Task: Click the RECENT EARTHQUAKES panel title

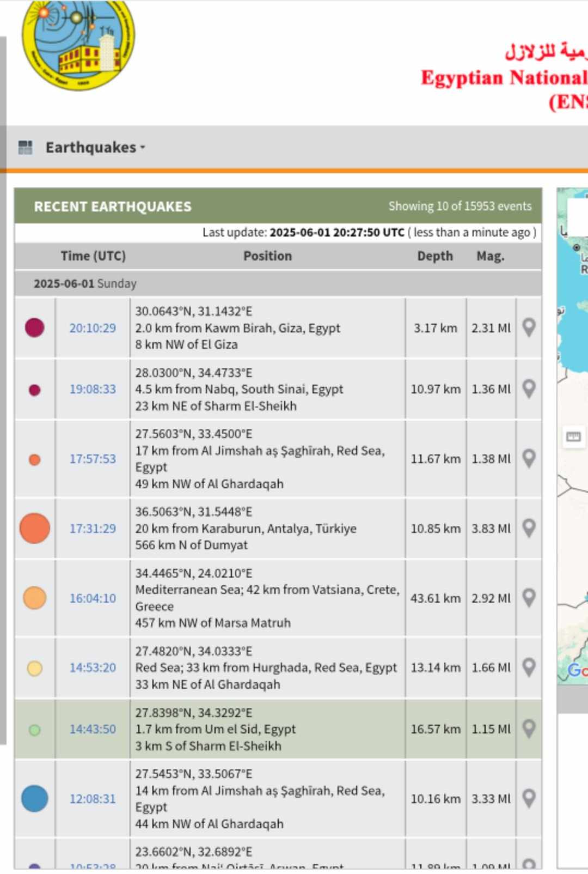Action: pos(113,207)
